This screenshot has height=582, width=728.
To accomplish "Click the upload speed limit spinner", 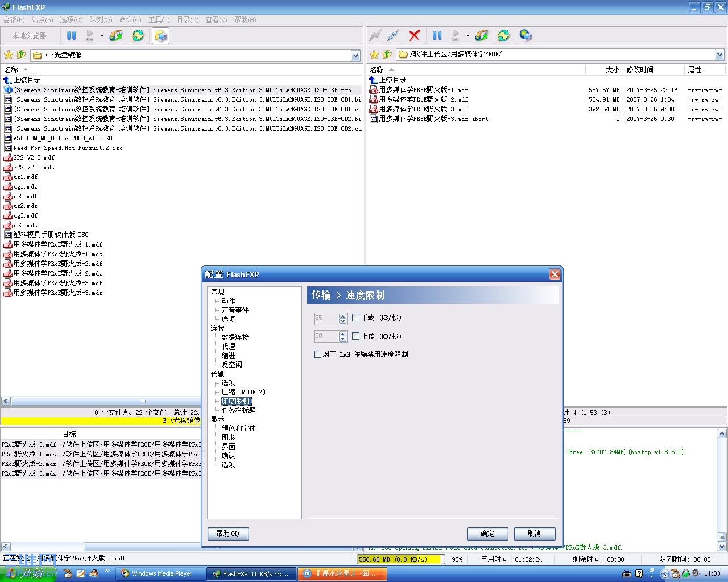I will click(342, 336).
